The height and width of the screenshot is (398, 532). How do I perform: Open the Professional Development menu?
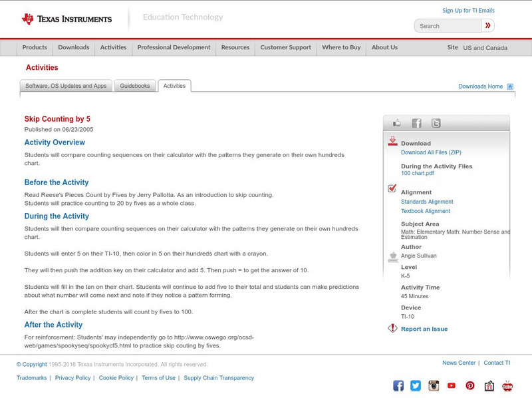click(x=174, y=47)
